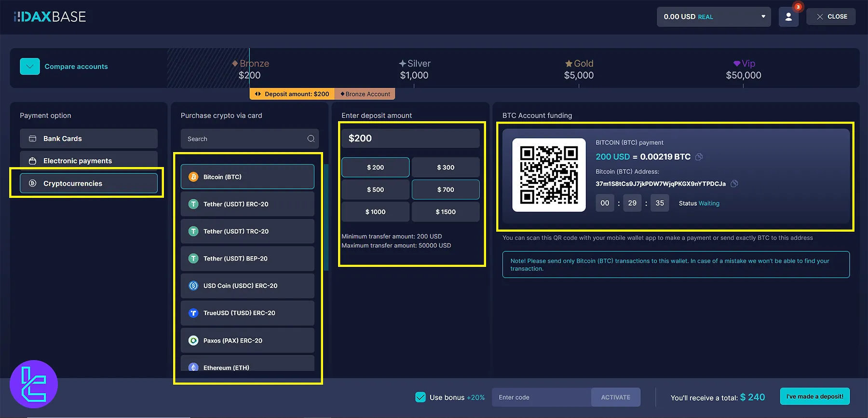Click the Deposit amount: $200 slider handle
This screenshot has width=868, height=418.
(x=292, y=94)
